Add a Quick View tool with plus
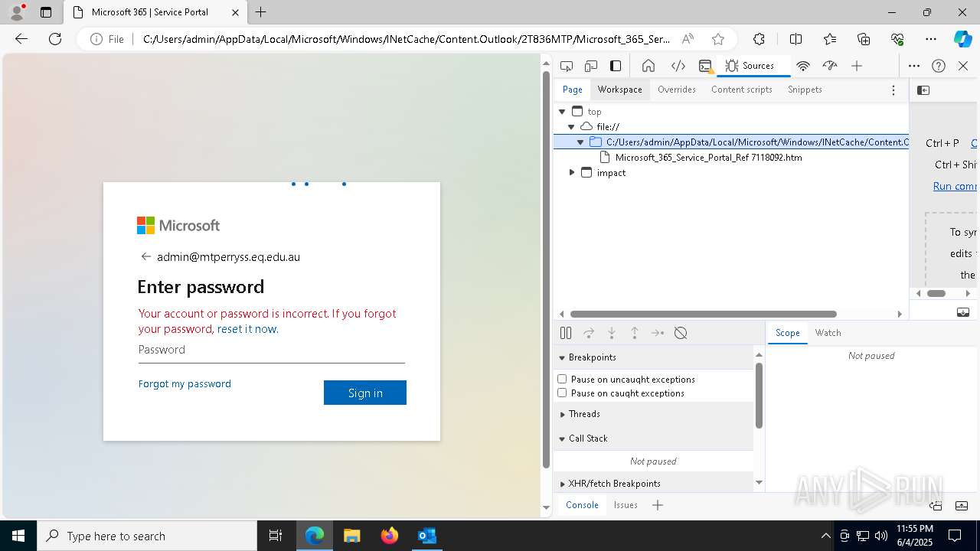This screenshot has height=551, width=980. [x=658, y=505]
